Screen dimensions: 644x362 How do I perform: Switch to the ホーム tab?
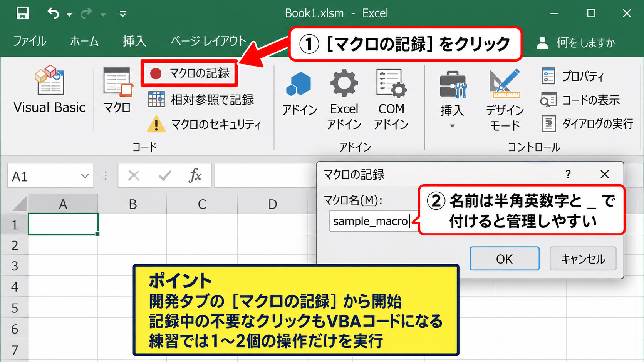(x=84, y=41)
